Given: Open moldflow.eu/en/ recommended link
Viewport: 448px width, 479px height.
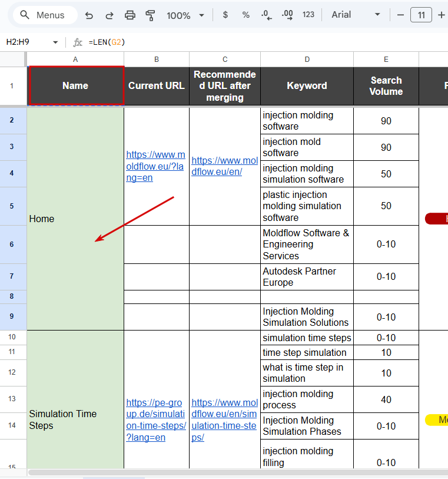Looking at the screenshot, I should coord(225,166).
